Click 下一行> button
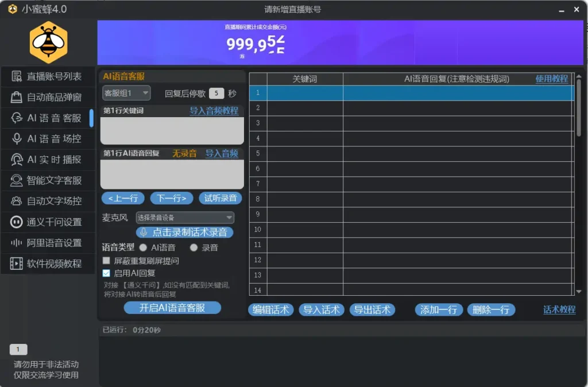Screen dimensions: 588x387 (x=171, y=198)
